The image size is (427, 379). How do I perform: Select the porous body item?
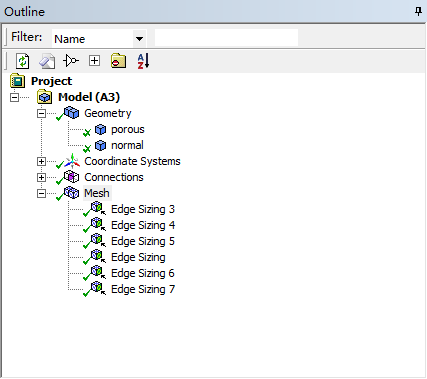click(128, 129)
